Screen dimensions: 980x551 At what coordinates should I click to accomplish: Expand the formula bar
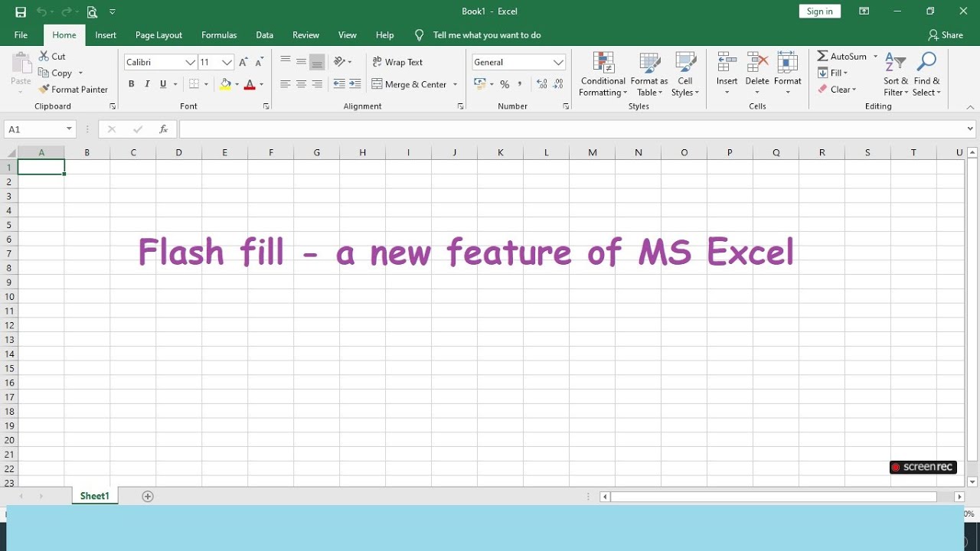(971, 129)
